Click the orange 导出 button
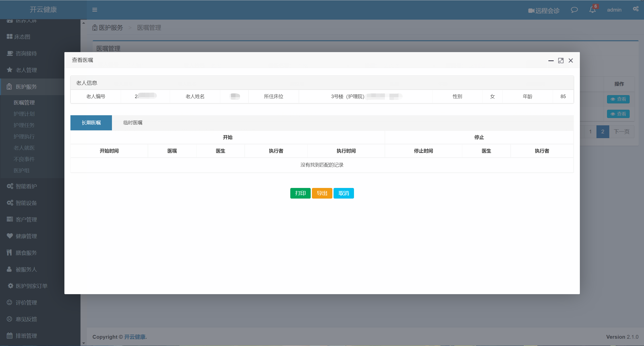Viewport: 644px width, 346px height. click(322, 193)
